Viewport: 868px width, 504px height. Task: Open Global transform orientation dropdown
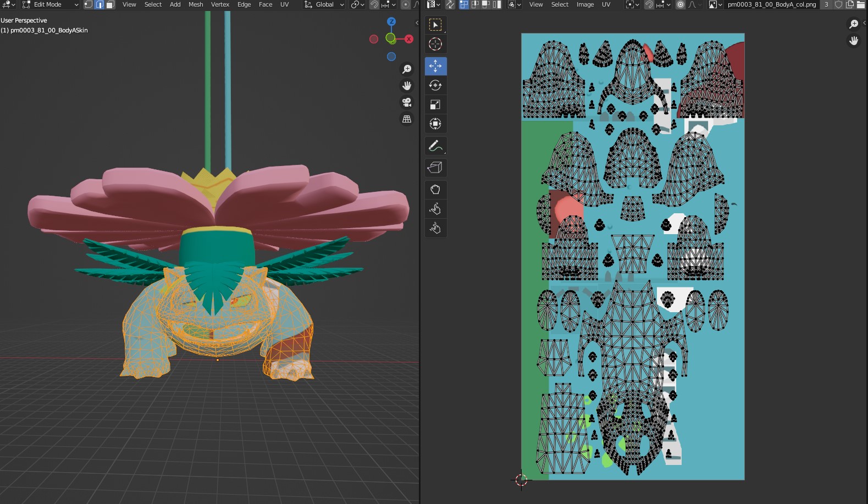[x=324, y=4]
